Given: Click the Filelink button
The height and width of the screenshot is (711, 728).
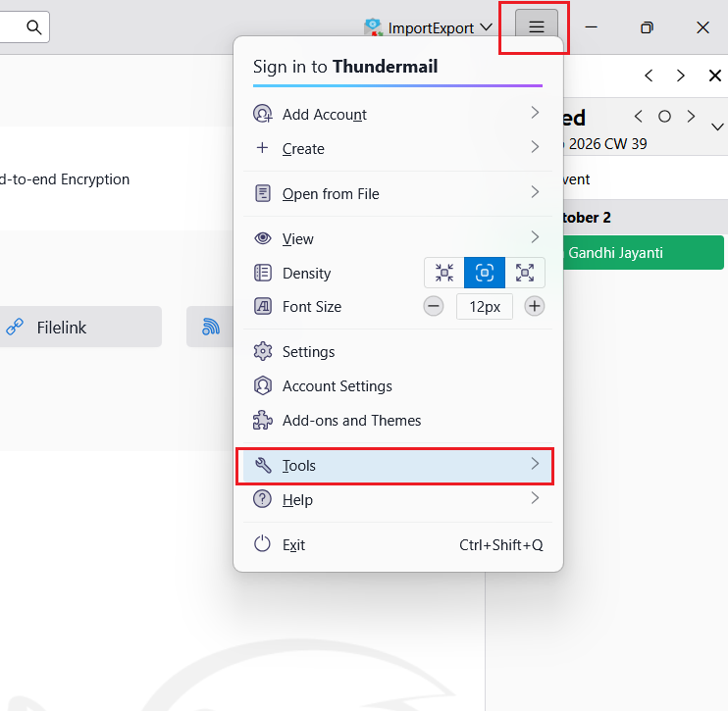Looking at the screenshot, I should tap(79, 327).
